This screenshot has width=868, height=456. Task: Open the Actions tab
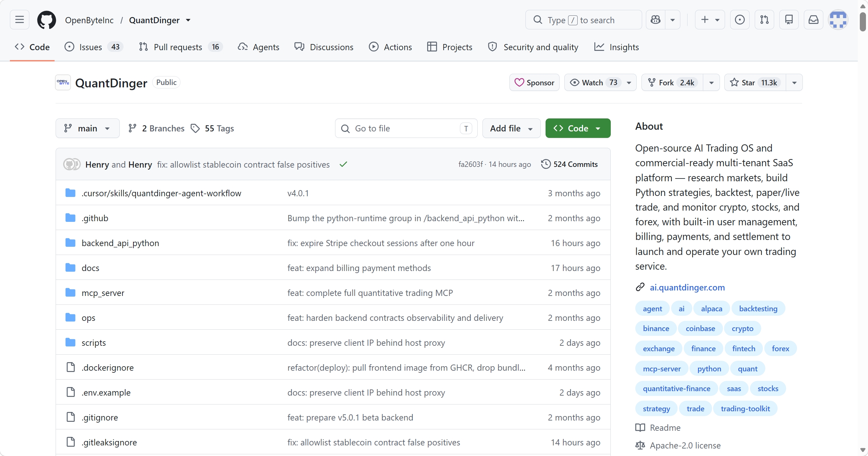(390, 47)
